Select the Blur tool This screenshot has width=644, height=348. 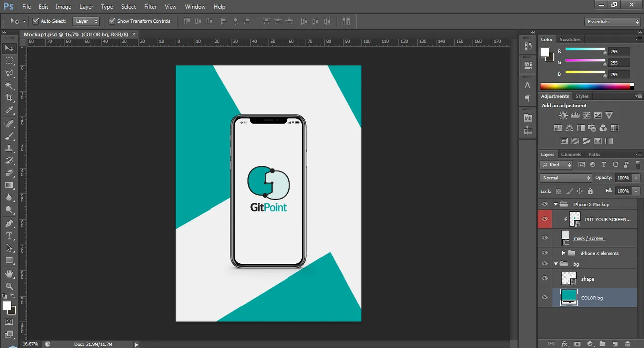pos(9,197)
